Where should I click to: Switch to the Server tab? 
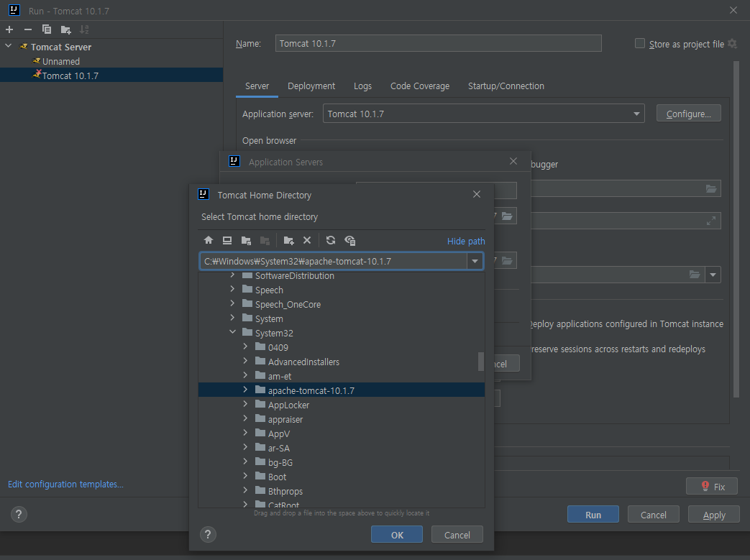coord(257,86)
